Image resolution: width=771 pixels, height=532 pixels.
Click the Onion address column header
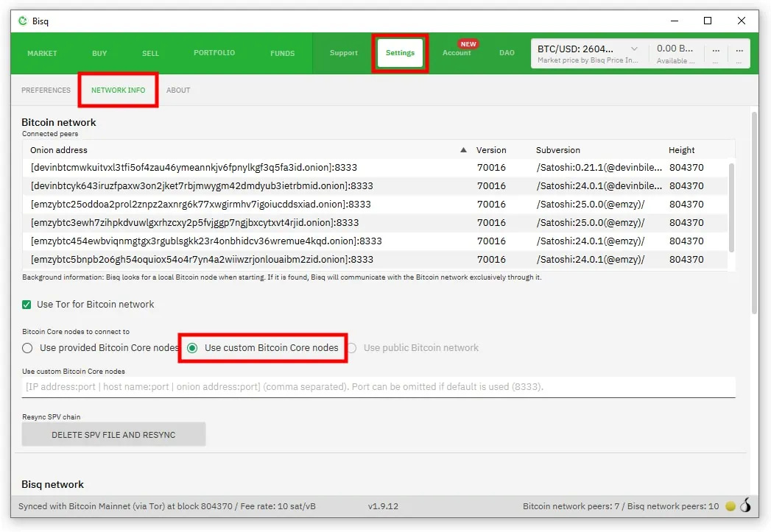click(x=58, y=150)
